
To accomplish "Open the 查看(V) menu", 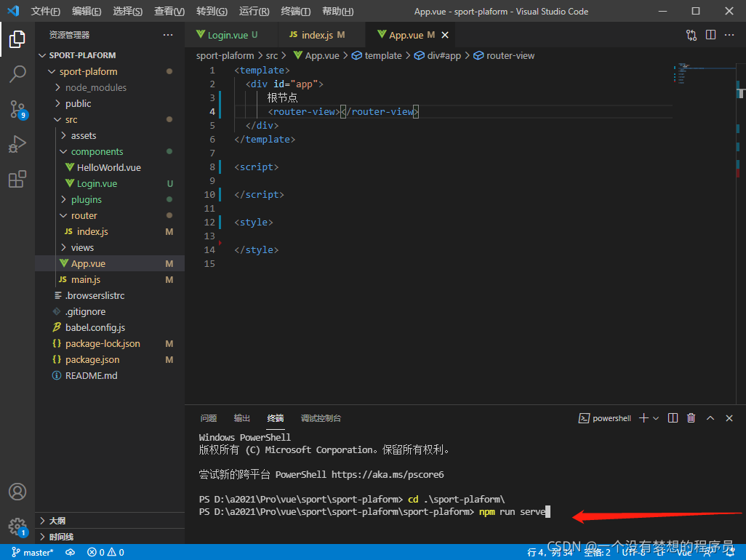I will [169, 11].
